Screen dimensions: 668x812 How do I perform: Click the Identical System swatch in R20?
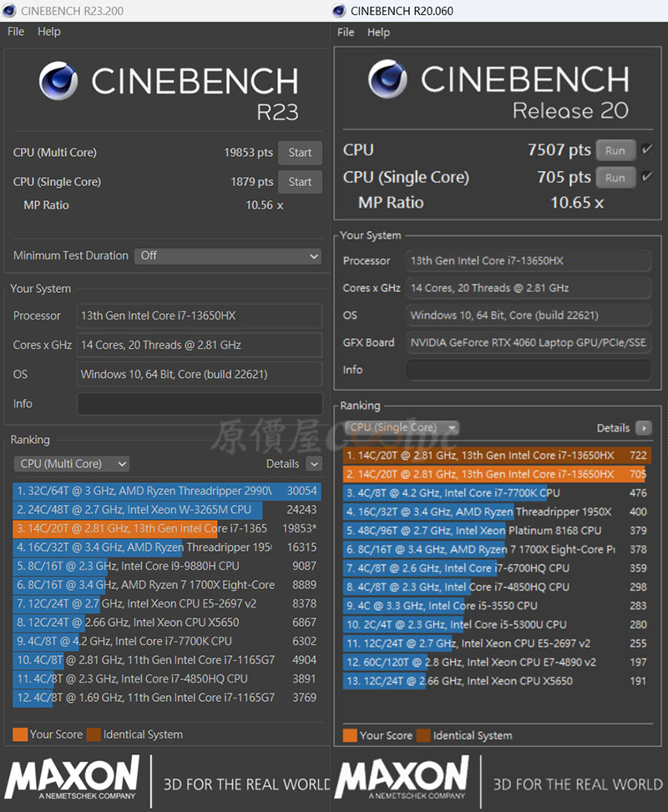pyautogui.click(x=423, y=735)
